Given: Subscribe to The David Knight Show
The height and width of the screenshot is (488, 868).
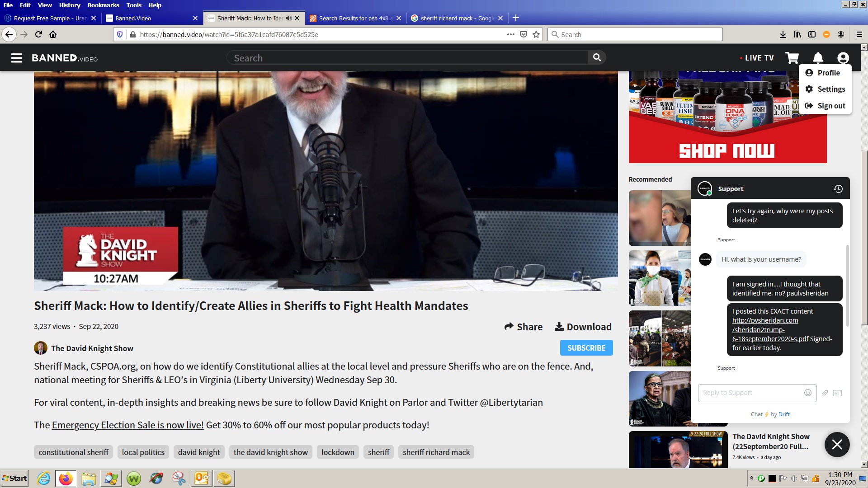Looking at the screenshot, I should click(x=586, y=348).
